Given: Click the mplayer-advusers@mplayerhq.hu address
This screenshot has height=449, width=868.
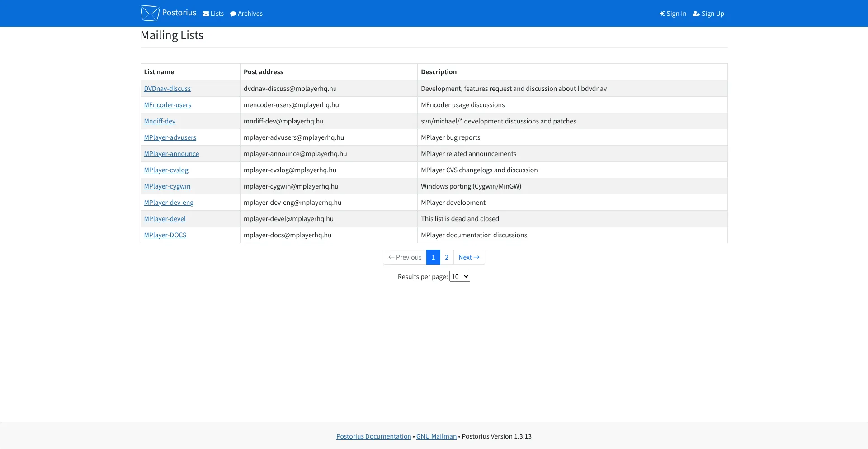Looking at the screenshot, I should tap(294, 137).
